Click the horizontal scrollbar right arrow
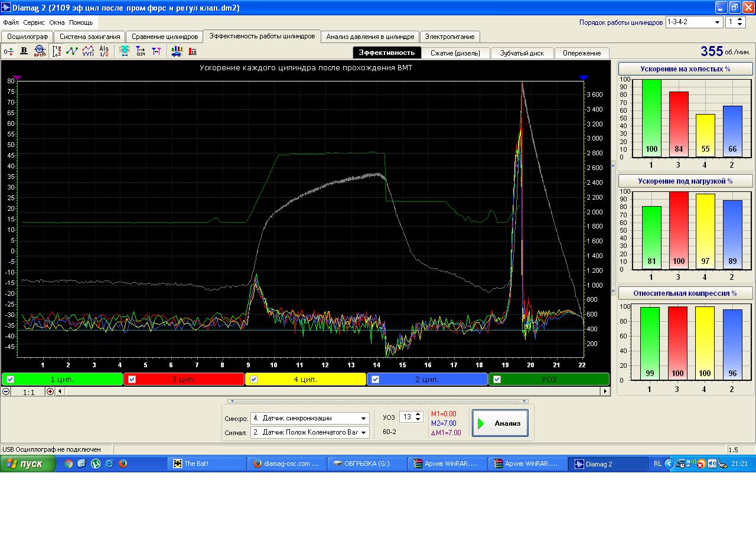The image size is (756, 558). [x=605, y=391]
